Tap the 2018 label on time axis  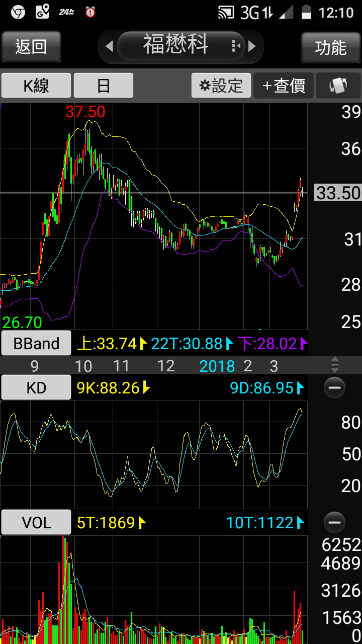tap(217, 366)
